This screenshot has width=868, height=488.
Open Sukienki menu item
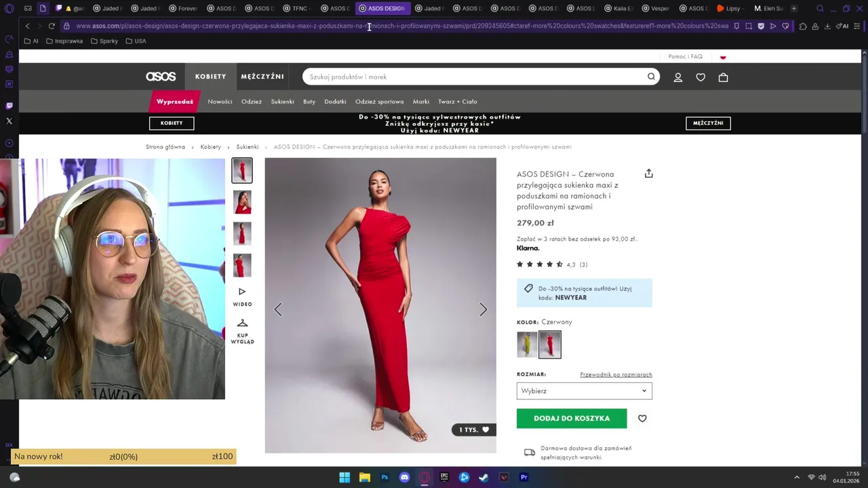tap(282, 102)
